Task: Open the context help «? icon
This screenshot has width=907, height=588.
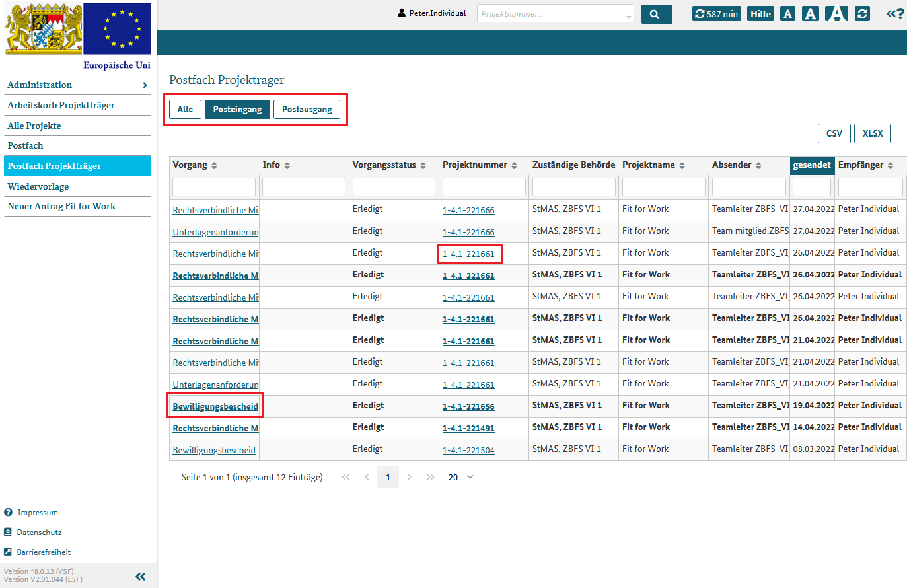Action: pyautogui.click(x=895, y=14)
